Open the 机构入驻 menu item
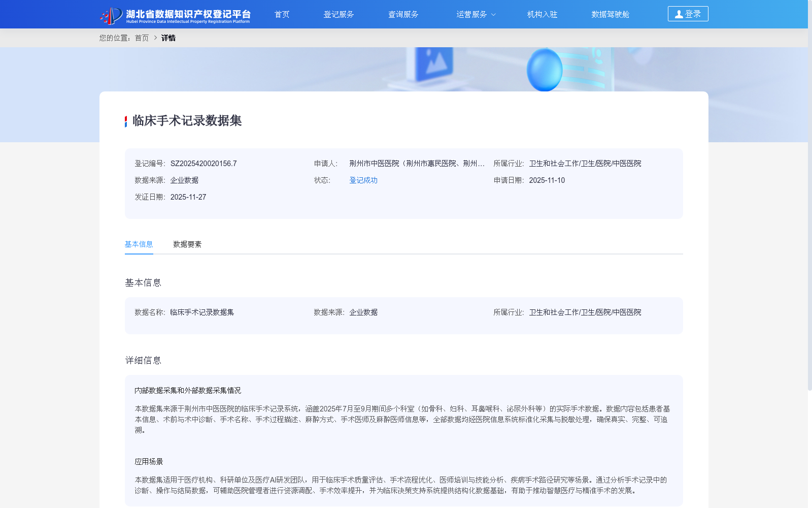 pyautogui.click(x=542, y=14)
